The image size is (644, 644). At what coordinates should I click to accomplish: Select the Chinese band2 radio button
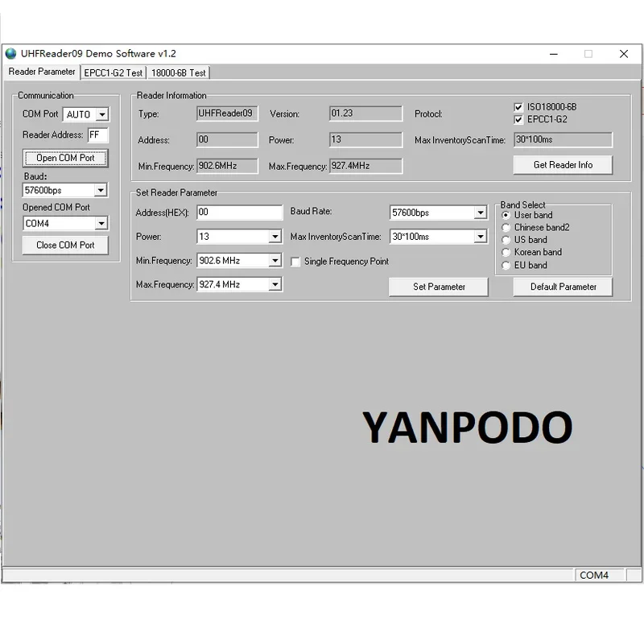click(x=506, y=228)
